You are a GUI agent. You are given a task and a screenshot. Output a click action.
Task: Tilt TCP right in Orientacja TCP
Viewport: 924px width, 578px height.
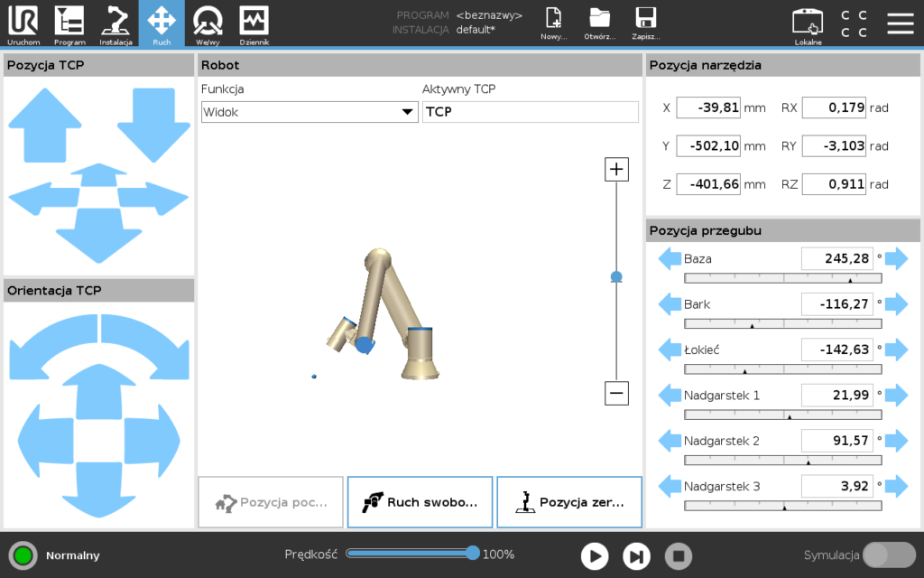[152, 441]
